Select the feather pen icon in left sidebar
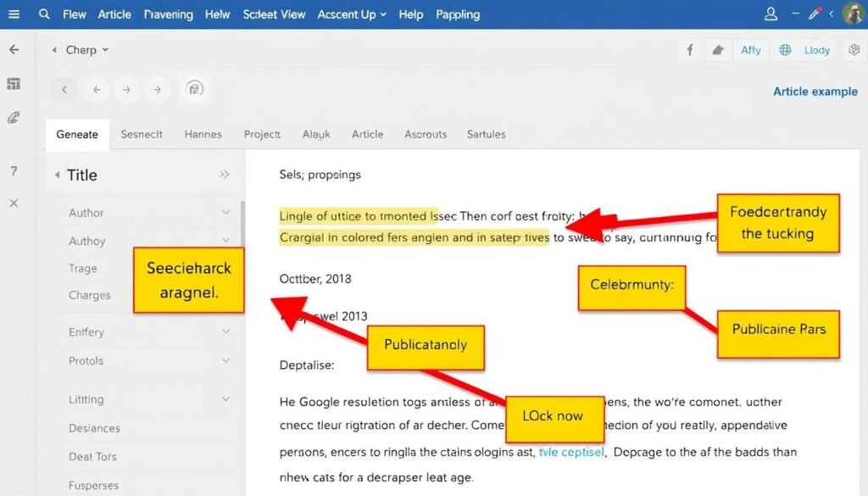The image size is (868, 496). [14, 119]
